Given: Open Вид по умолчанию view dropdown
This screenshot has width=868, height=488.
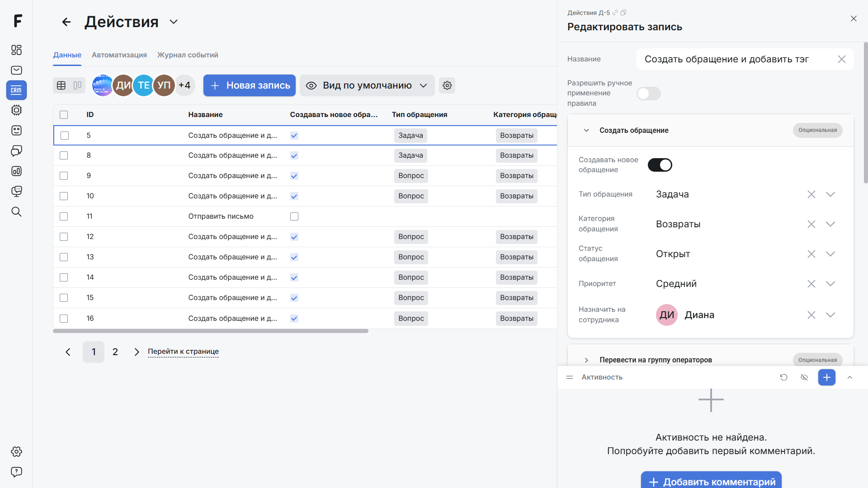Looking at the screenshot, I should tap(367, 85).
